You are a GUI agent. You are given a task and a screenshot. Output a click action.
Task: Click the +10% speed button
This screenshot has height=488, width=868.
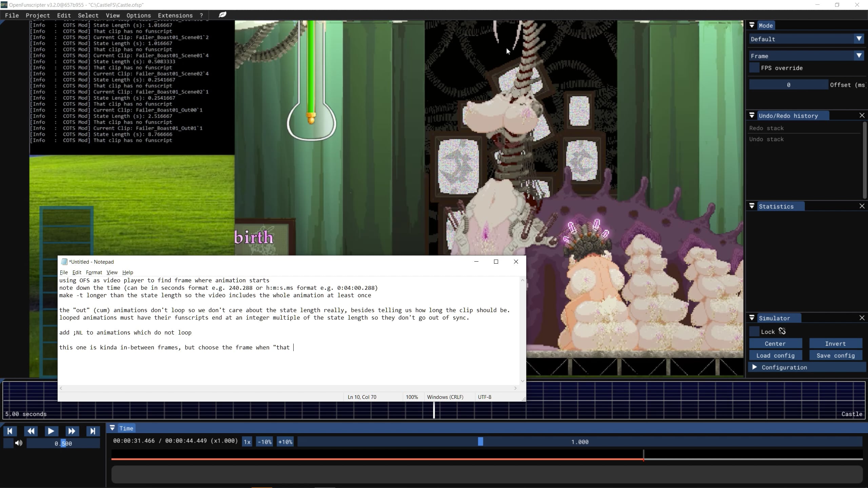pos(285,442)
